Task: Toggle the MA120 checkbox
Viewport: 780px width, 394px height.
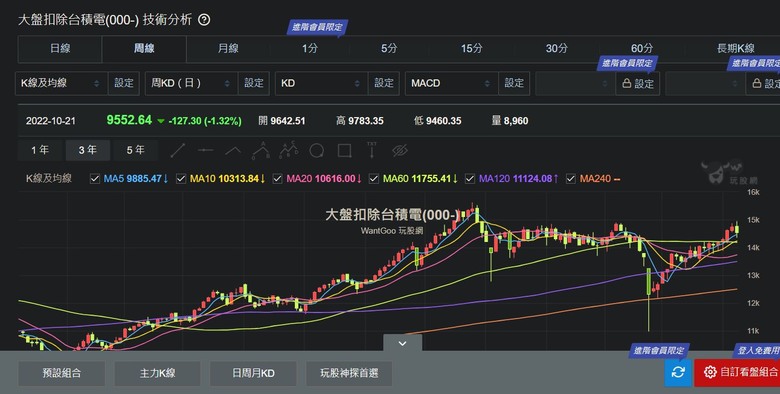Action: tap(470, 179)
